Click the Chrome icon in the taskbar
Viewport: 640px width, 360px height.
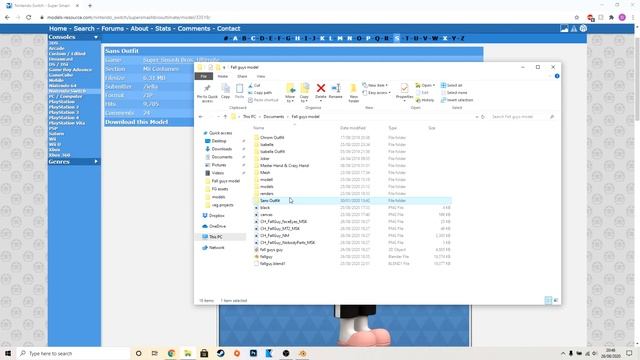click(171, 353)
